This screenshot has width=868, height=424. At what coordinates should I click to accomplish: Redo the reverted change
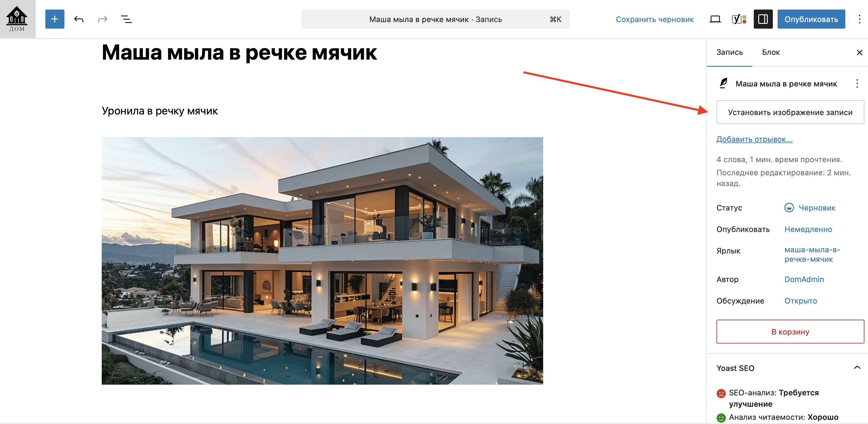pyautogui.click(x=102, y=19)
